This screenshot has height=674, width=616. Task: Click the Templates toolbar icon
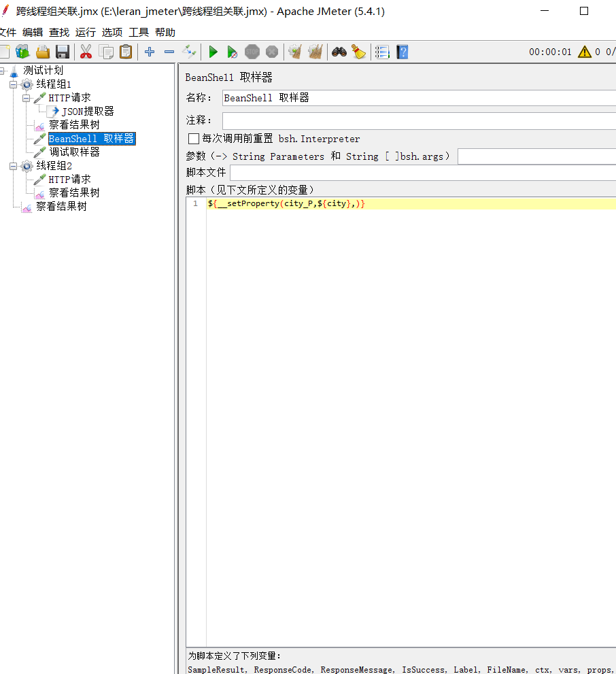point(22,52)
